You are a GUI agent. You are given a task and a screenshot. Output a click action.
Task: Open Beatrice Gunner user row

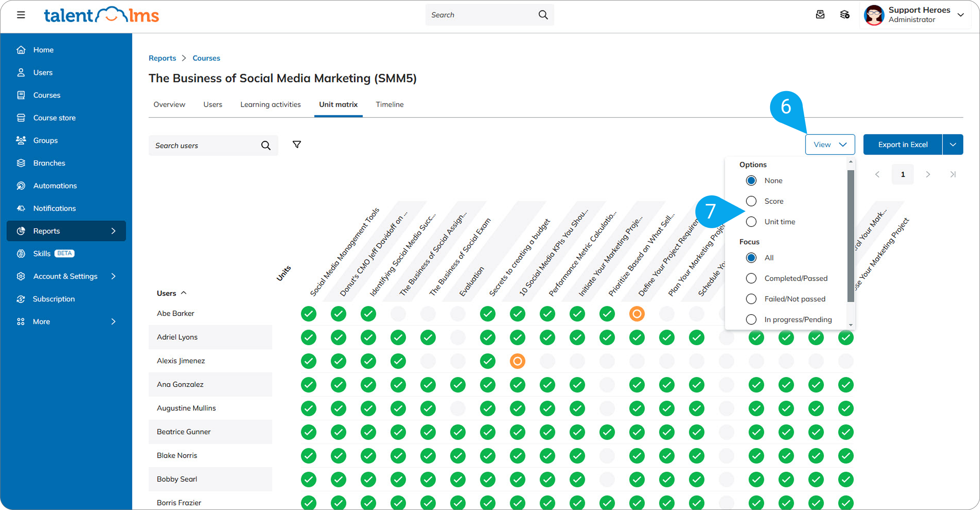[210, 432]
